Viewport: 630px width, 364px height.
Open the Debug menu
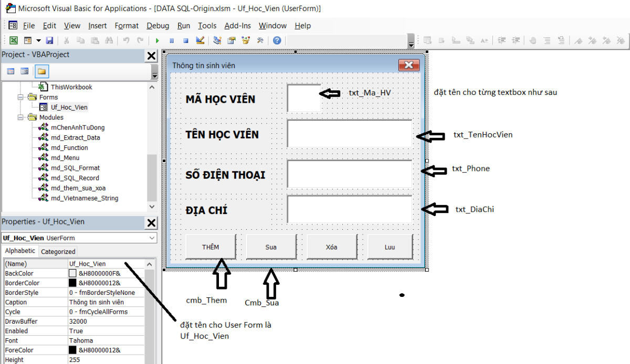click(157, 25)
